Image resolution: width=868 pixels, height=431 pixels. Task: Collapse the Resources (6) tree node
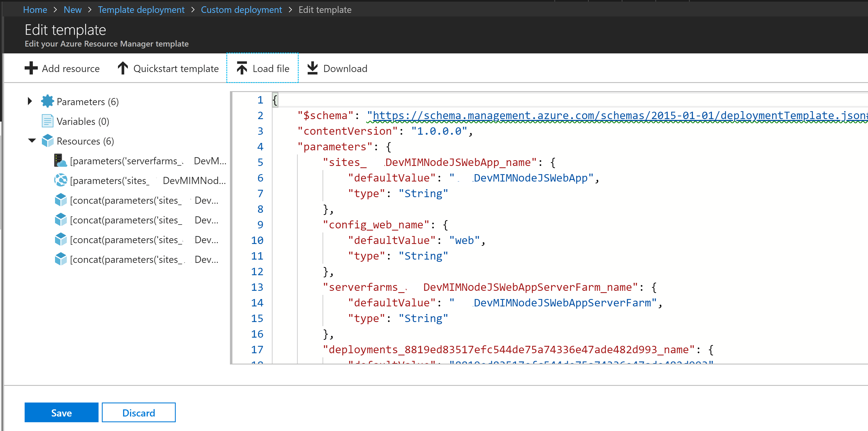click(x=32, y=140)
